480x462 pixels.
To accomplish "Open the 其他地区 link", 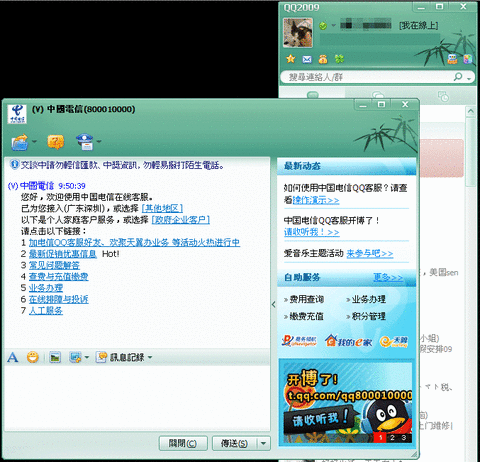I will pos(162,208).
